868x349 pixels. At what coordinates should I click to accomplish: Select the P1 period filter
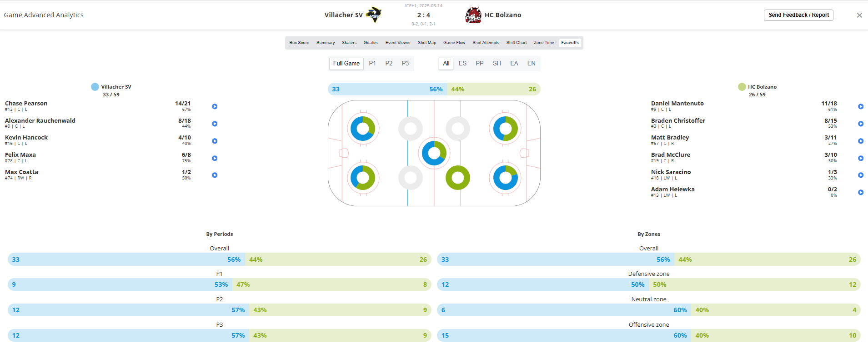click(x=372, y=64)
